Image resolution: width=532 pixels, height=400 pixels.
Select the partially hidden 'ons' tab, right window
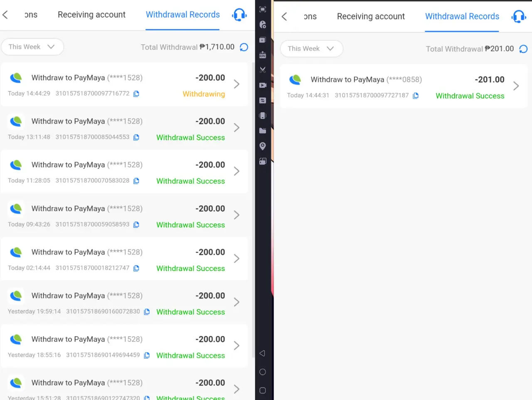coord(310,16)
